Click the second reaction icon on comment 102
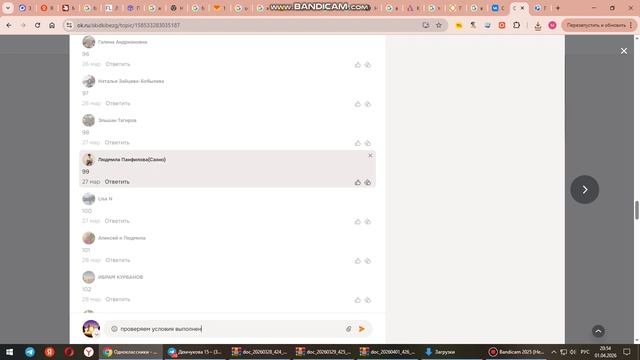Image resolution: width=640 pixels, height=360 pixels. tap(368, 300)
